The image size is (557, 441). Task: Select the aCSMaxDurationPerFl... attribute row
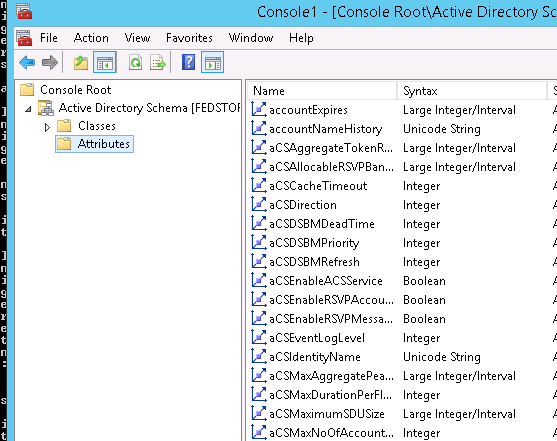(x=330, y=395)
